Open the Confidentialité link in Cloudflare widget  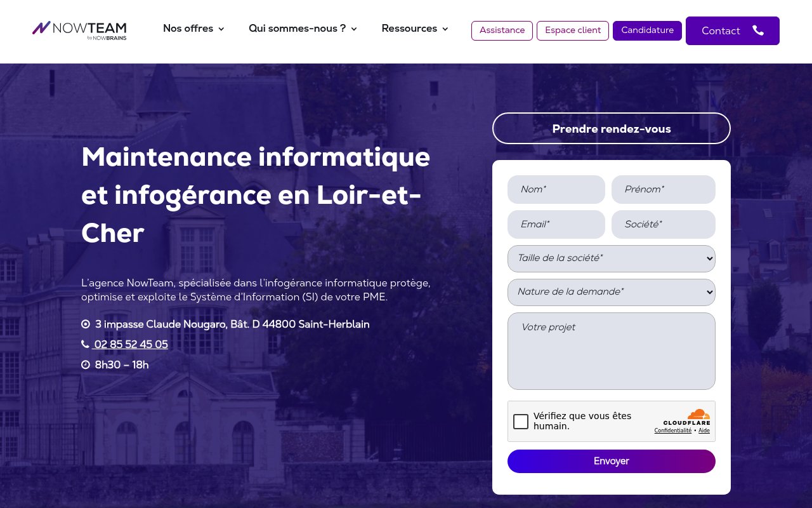tap(673, 431)
